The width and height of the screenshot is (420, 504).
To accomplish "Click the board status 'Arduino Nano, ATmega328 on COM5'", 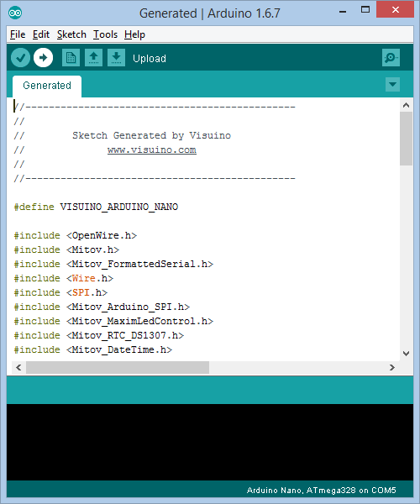I will pos(322,491).
